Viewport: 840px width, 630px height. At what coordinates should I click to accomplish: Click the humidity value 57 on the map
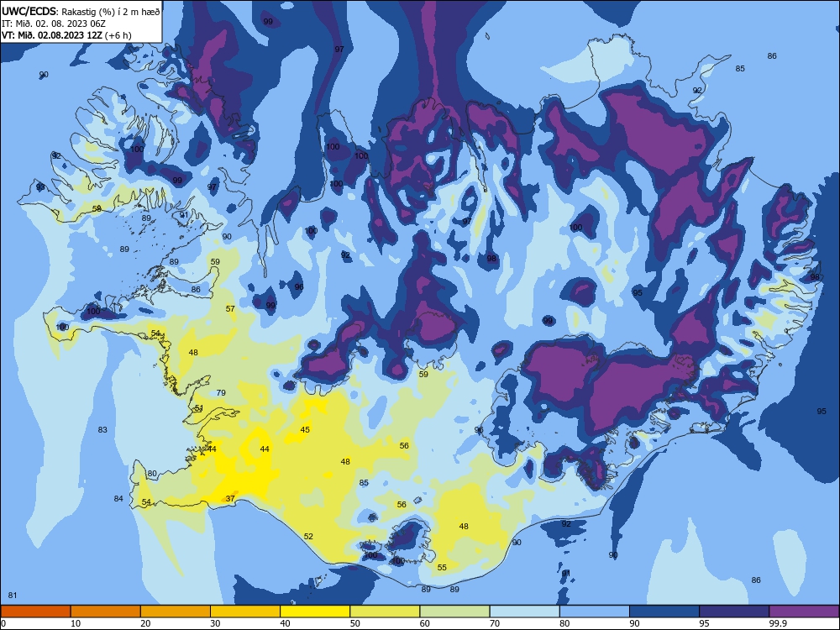click(x=230, y=308)
